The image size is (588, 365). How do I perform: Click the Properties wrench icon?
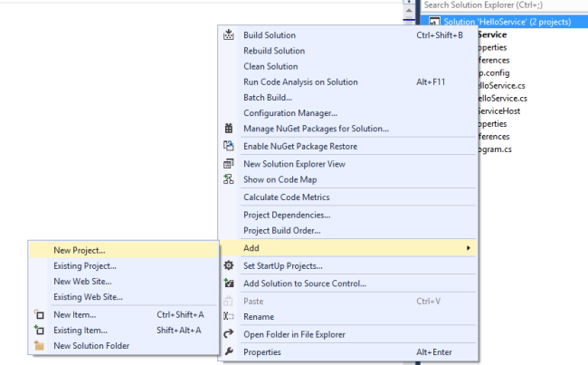pyautogui.click(x=228, y=351)
